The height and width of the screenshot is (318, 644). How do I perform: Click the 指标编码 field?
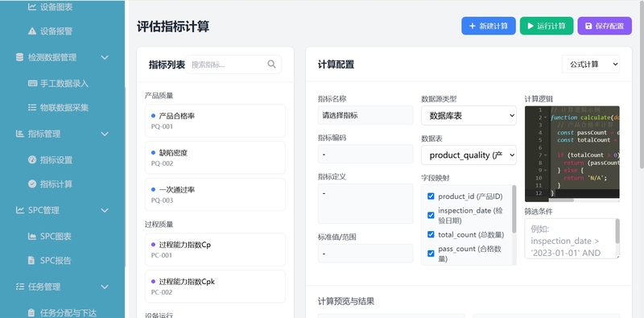(x=365, y=154)
